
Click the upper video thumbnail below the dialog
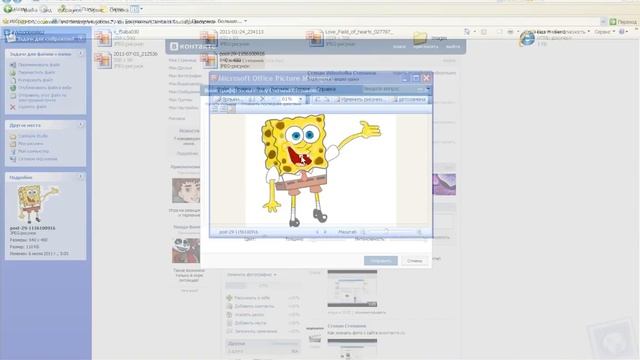click(x=352, y=289)
